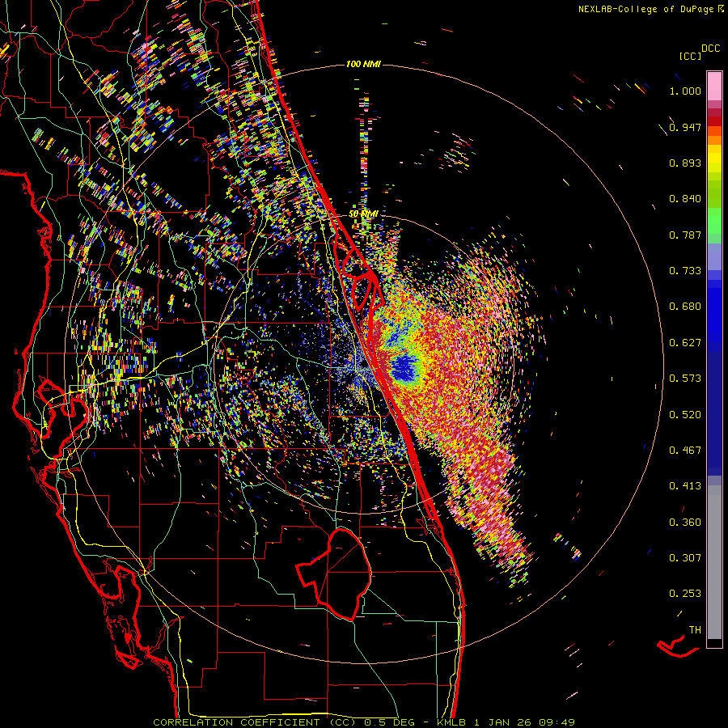
Task: Click the pink swatch at the scale top
Action: pos(714,86)
